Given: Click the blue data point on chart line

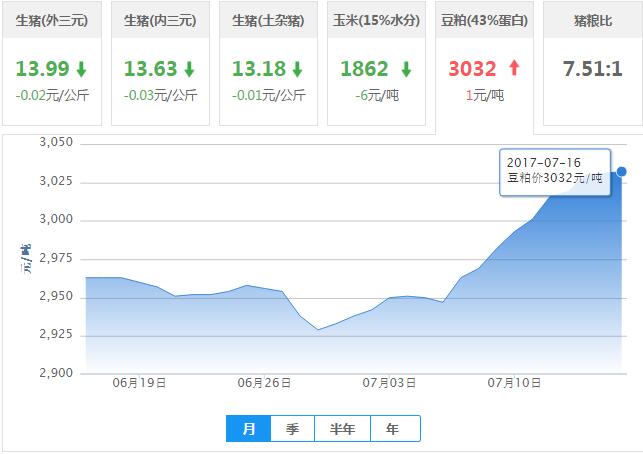Looking at the screenshot, I should click(x=621, y=171).
